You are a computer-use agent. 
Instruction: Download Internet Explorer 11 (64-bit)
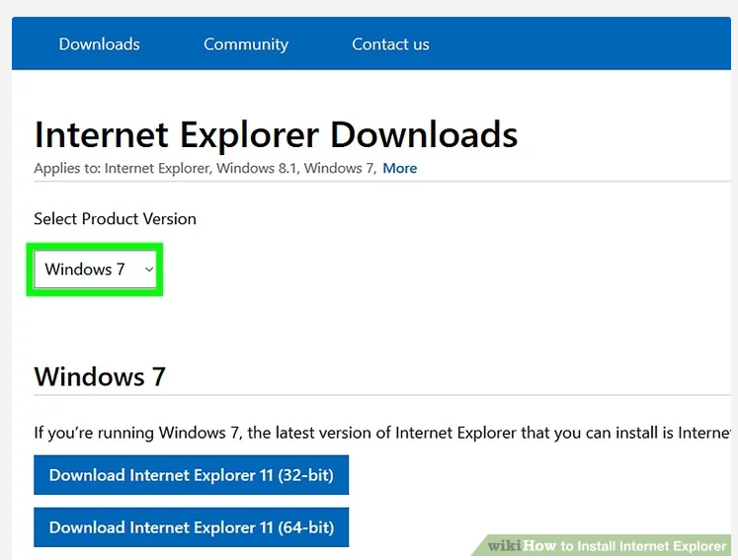tap(191, 527)
